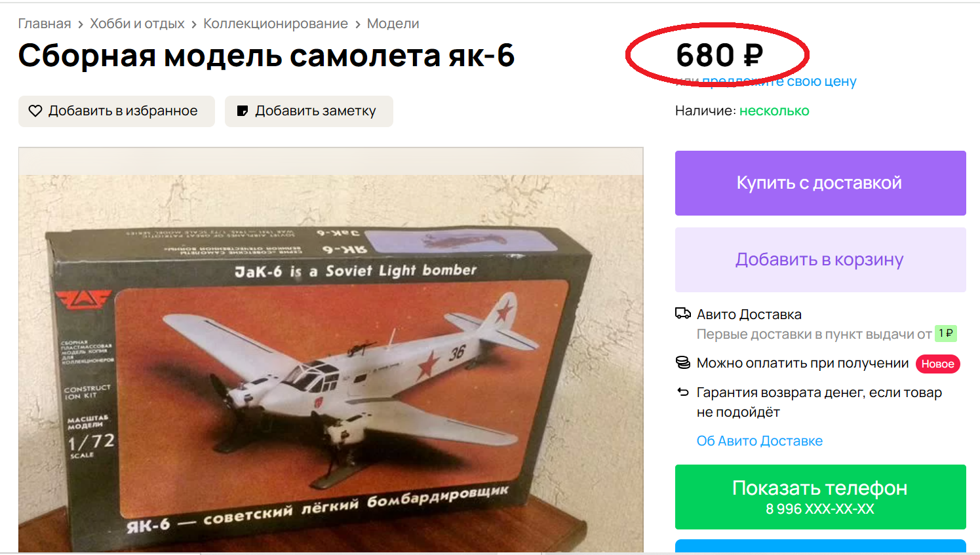Screen dimensions: 980x555
Task: Add listing to favorites via Добавить в избранное
Action: pos(117,111)
